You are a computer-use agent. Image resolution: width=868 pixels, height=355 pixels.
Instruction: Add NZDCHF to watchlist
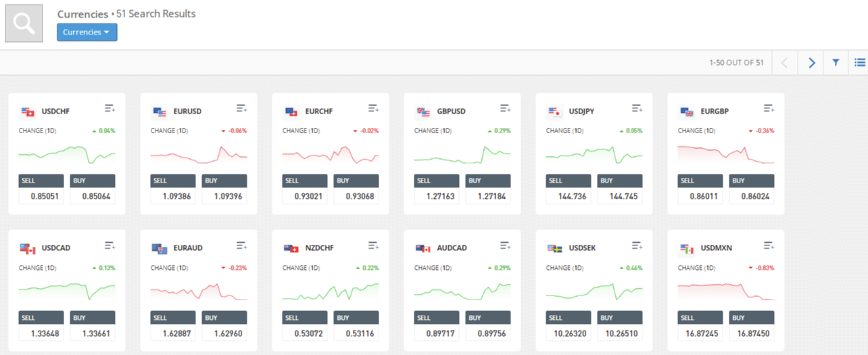click(x=374, y=245)
